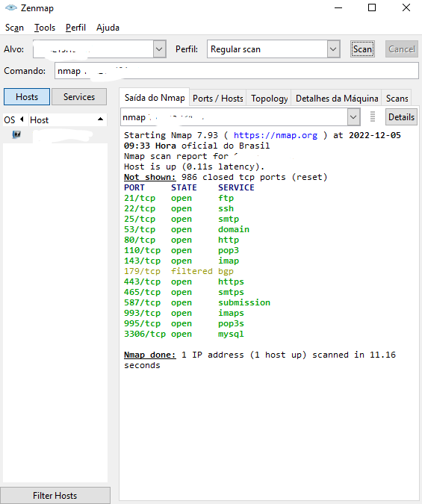Click the 80/tcp http output line

click(181, 240)
